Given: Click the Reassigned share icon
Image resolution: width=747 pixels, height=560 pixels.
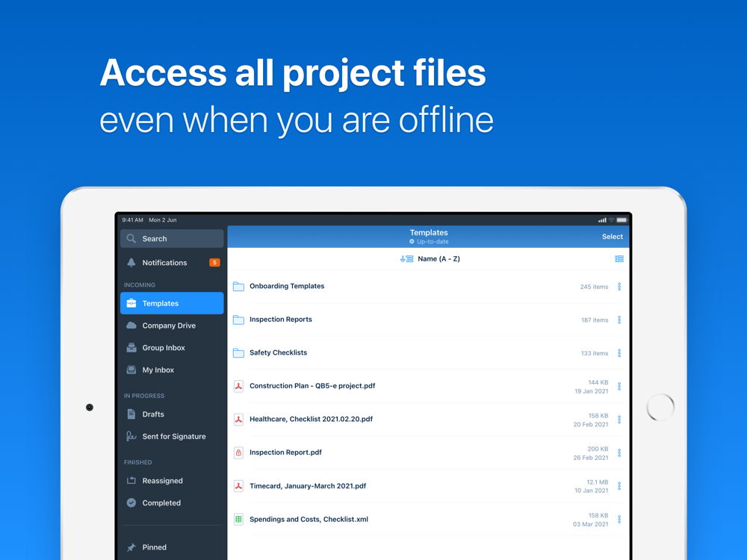Looking at the screenshot, I should click(131, 480).
